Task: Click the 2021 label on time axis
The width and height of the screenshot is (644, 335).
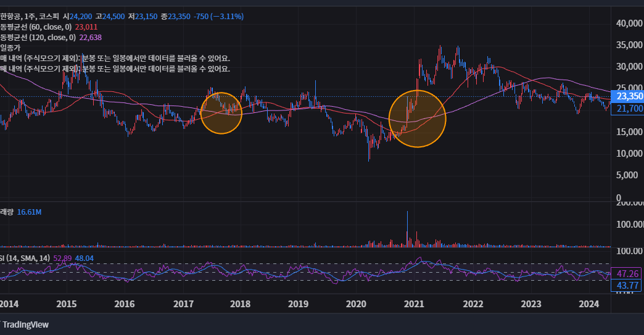Action: click(x=414, y=304)
